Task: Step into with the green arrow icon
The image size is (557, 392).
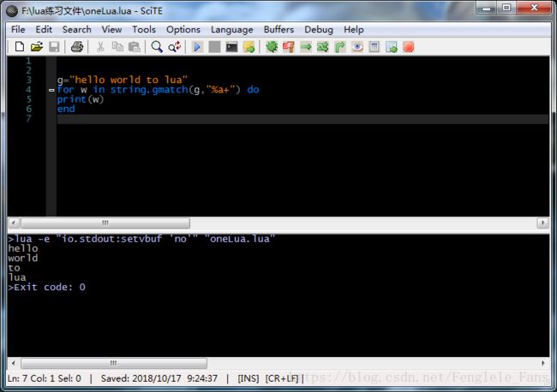Action: pyautogui.click(x=306, y=47)
